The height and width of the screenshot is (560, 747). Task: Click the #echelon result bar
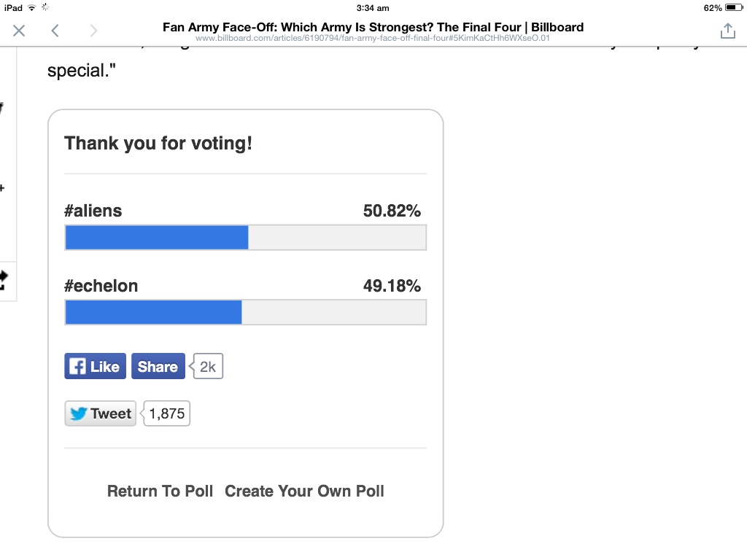245,312
